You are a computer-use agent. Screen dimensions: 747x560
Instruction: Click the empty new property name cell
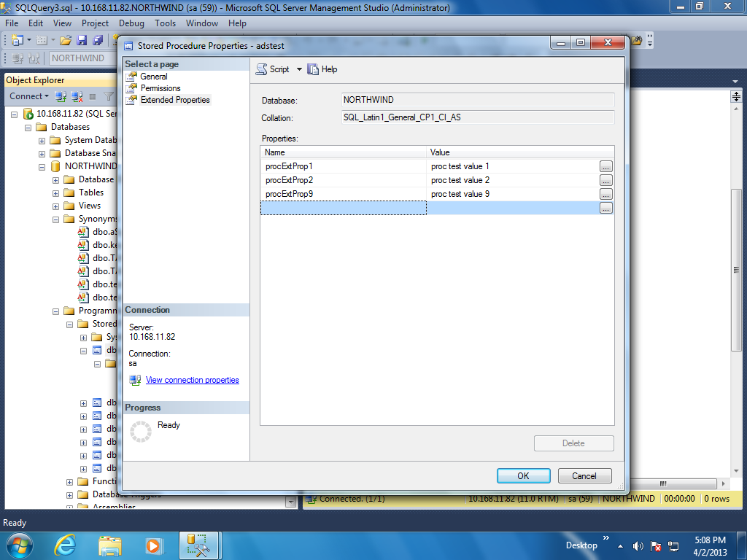point(343,208)
